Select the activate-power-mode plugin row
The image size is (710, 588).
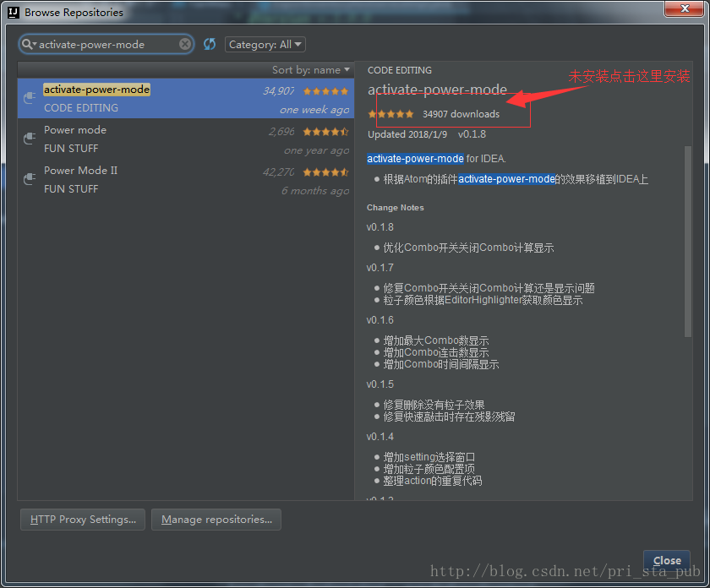[186, 98]
